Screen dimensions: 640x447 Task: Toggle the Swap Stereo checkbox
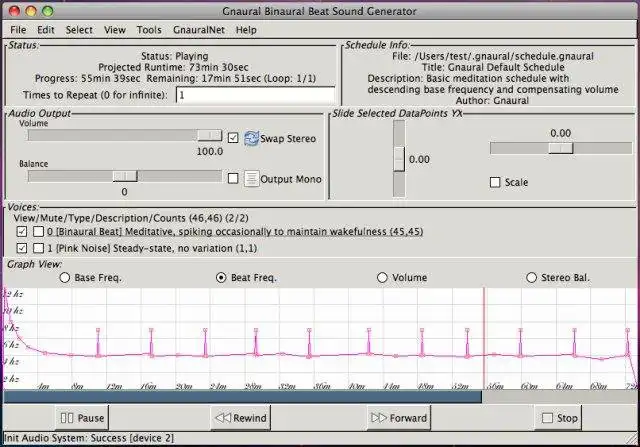tap(233, 138)
